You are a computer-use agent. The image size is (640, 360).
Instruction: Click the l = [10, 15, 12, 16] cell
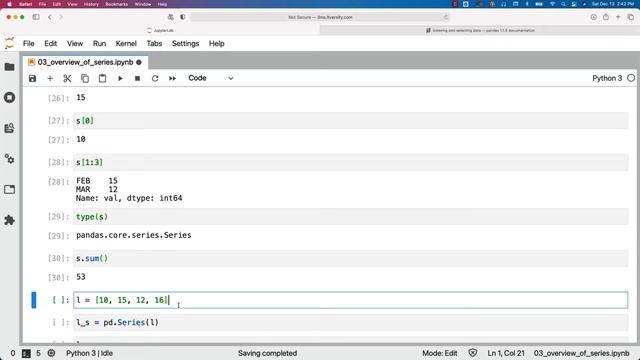[x=351, y=300]
